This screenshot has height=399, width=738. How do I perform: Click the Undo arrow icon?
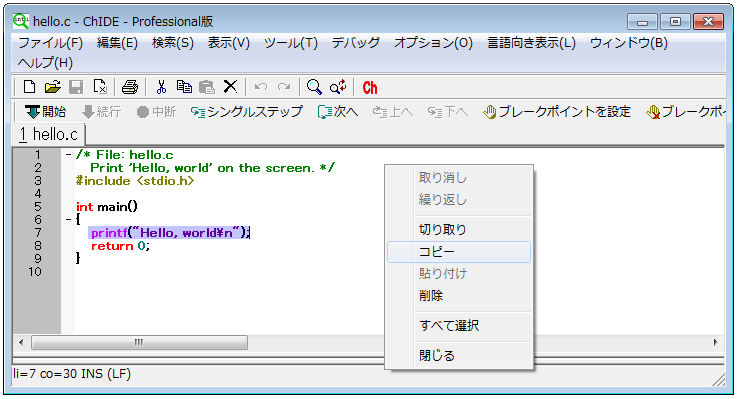pos(260,87)
